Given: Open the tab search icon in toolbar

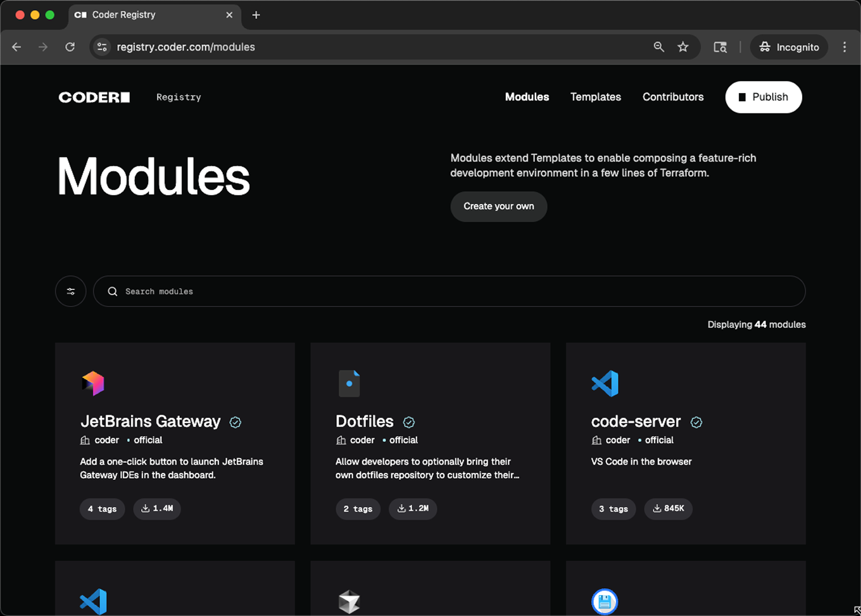Looking at the screenshot, I should 720,47.
